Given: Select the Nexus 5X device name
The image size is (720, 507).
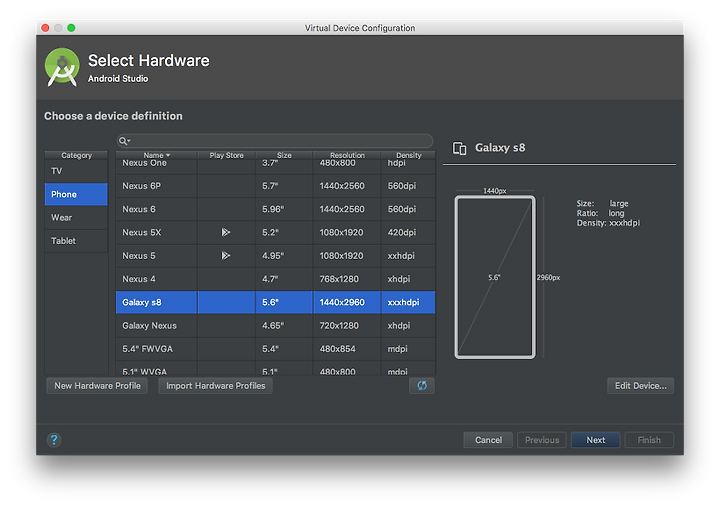Looking at the screenshot, I should point(141,232).
